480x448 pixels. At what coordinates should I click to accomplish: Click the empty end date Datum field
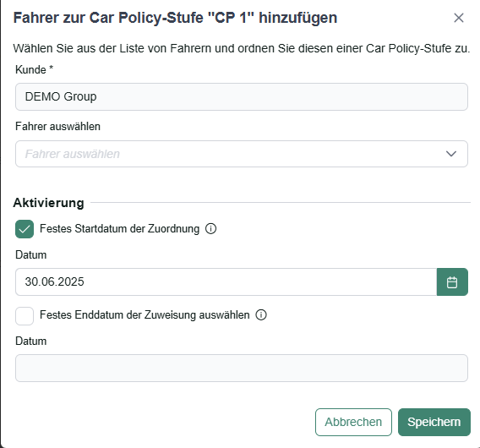pos(242,368)
